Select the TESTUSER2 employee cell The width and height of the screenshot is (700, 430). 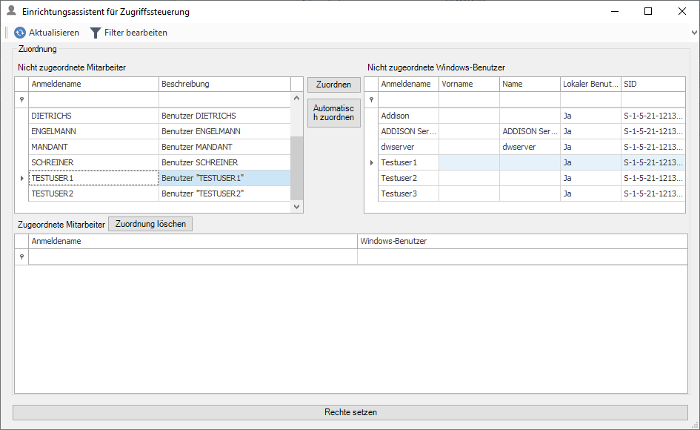[94, 194]
